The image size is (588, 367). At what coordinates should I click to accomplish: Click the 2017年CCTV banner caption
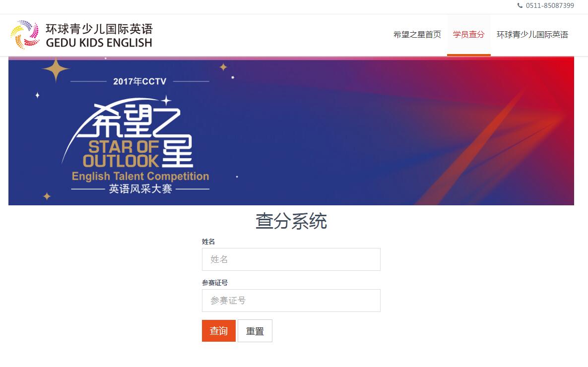tap(139, 81)
